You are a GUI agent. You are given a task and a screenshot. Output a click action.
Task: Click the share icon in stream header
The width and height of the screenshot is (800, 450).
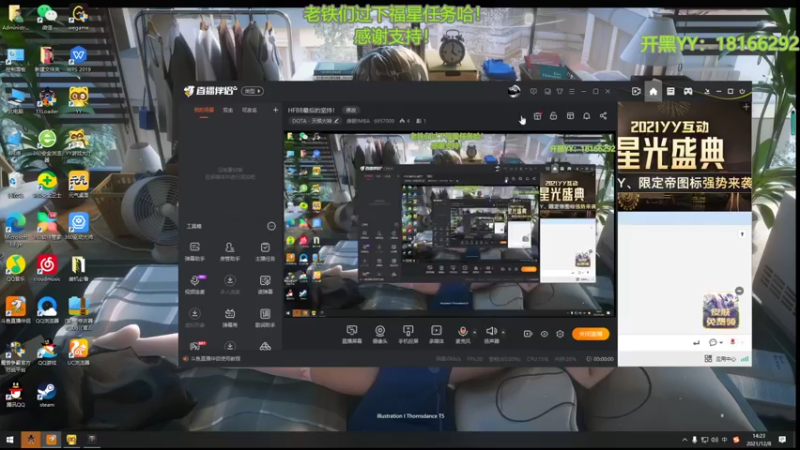coord(603,116)
